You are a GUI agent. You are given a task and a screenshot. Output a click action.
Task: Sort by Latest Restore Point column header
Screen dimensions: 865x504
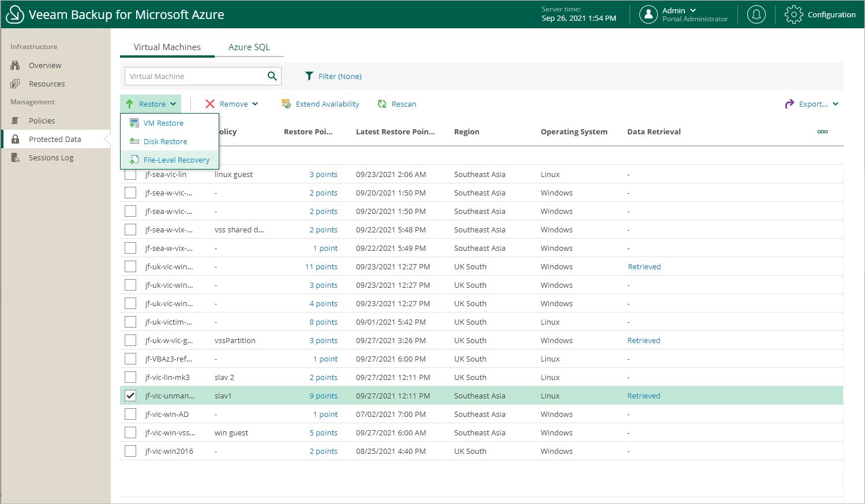point(395,131)
